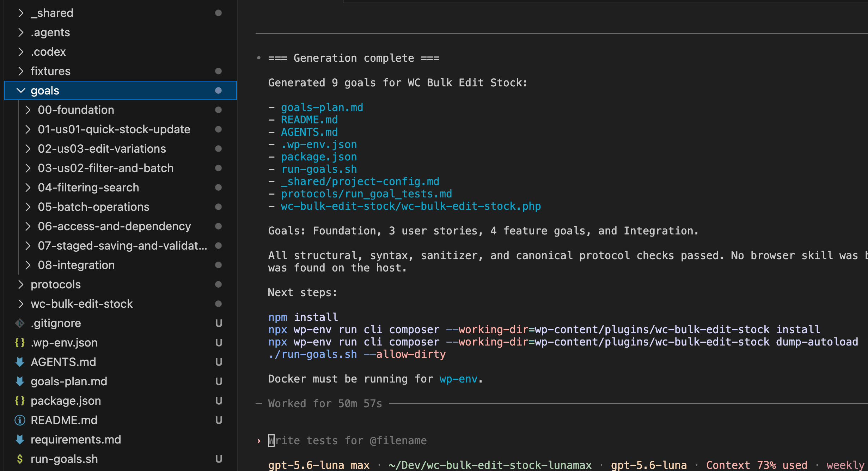Viewport: 868px width, 471px height.
Task: Open the package.json link in the output
Action: pyautogui.click(x=319, y=157)
